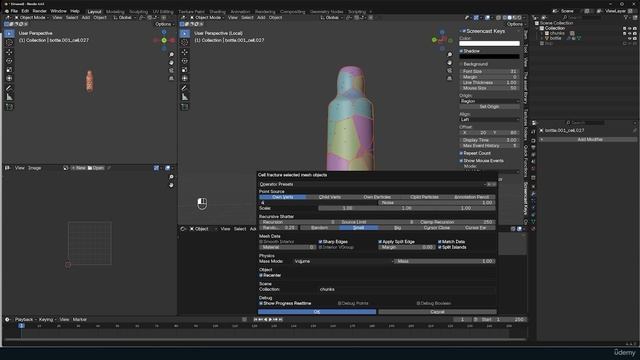Open the Window menu
Viewport: 640px width, 360px height.
(58, 11)
